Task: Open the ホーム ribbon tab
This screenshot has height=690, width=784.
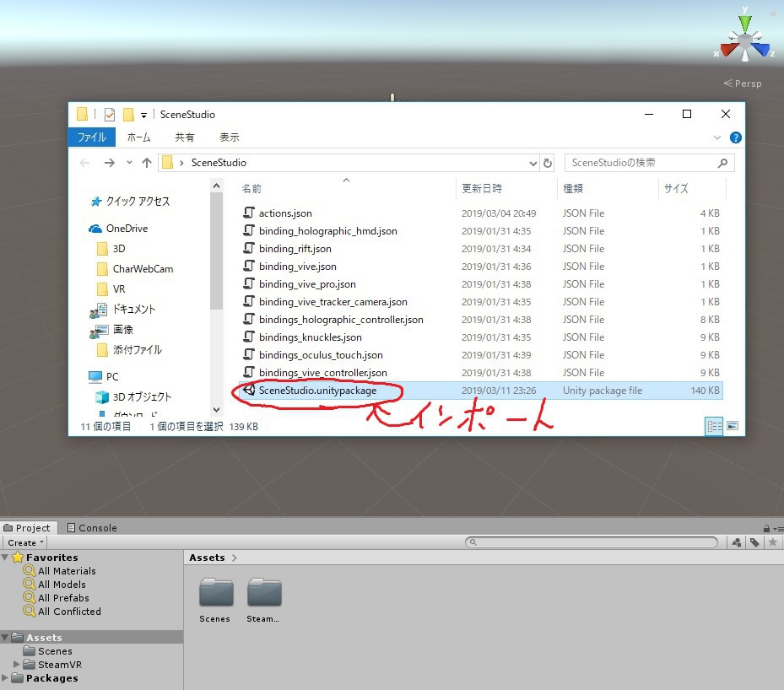Action: pos(138,137)
